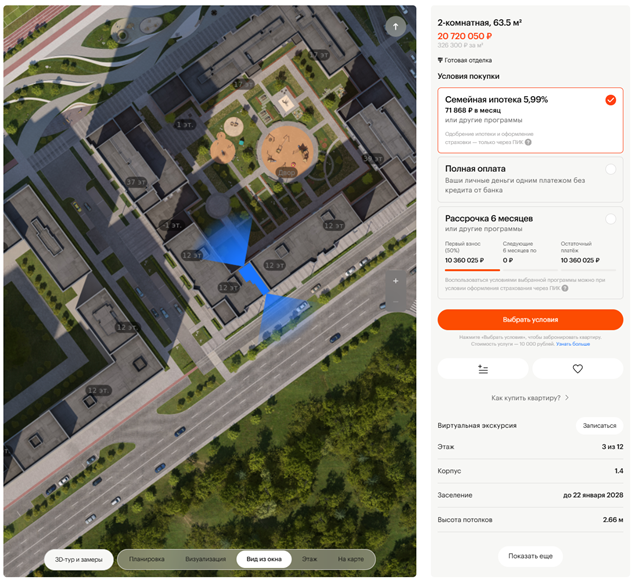Click the compass north arrow icon on map
Image resolution: width=634 pixels, height=581 pixels.
395,27
